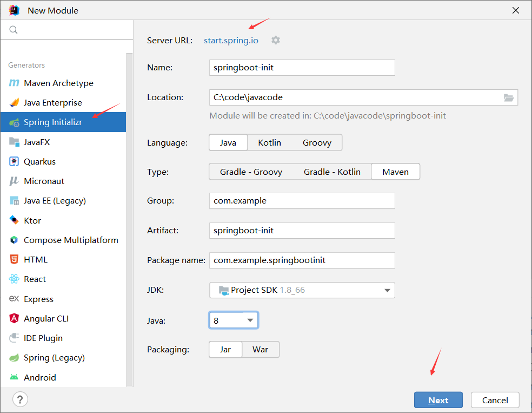Select JavaFX generator
Viewport: 532px width, 413px height.
63,142
